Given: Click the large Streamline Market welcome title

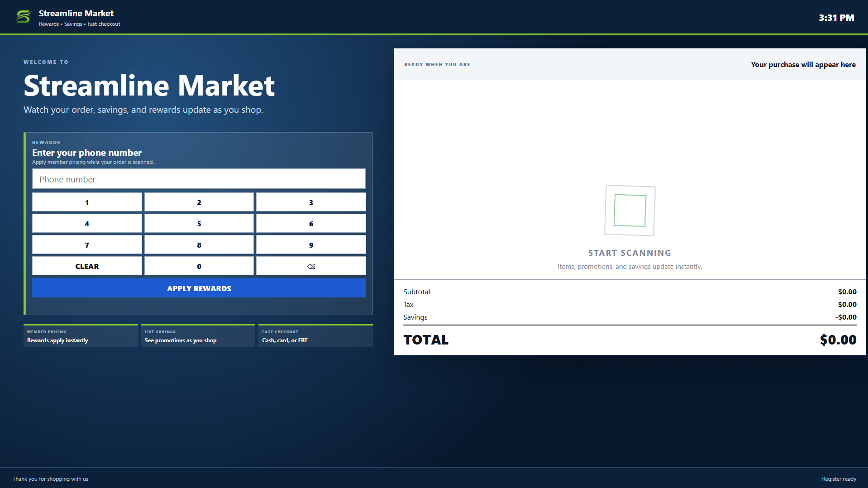Looking at the screenshot, I should pos(149,86).
